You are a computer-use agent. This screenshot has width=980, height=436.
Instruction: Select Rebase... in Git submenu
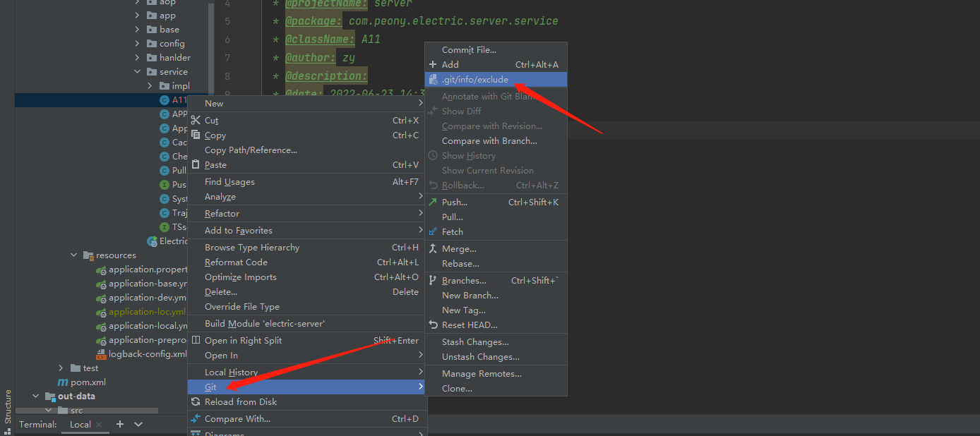tap(496, 263)
